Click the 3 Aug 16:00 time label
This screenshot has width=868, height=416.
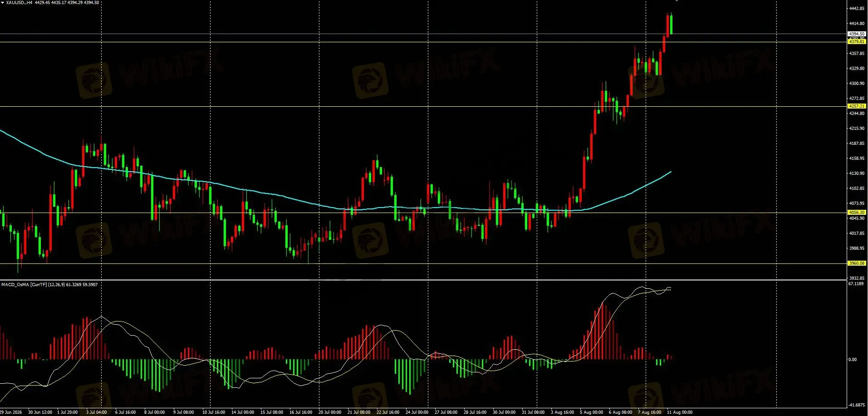tap(562, 412)
